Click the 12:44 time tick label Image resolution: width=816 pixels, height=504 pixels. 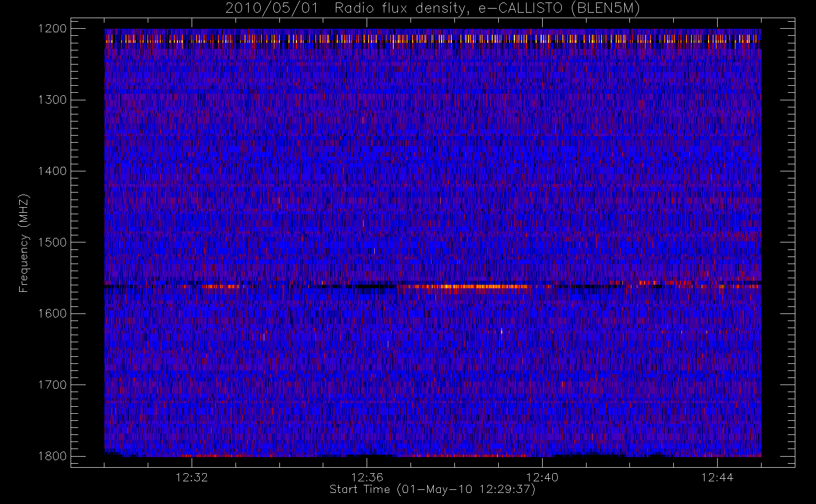coord(717,477)
